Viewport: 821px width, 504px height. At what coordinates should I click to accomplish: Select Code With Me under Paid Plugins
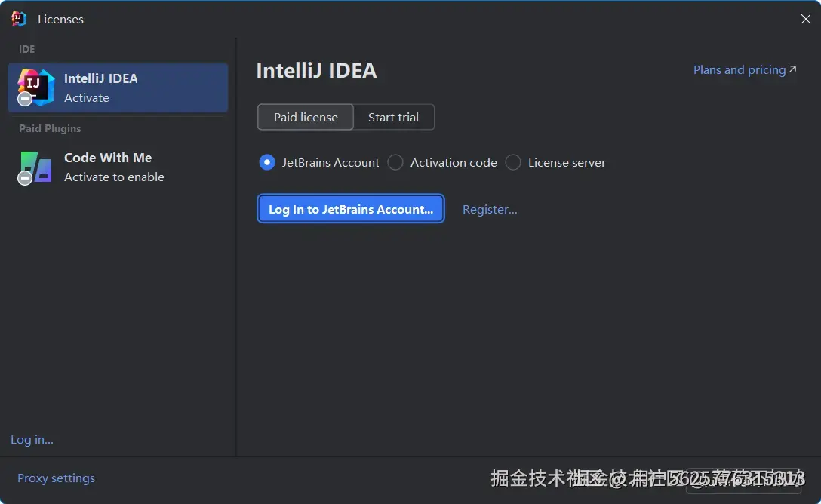coord(108,158)
